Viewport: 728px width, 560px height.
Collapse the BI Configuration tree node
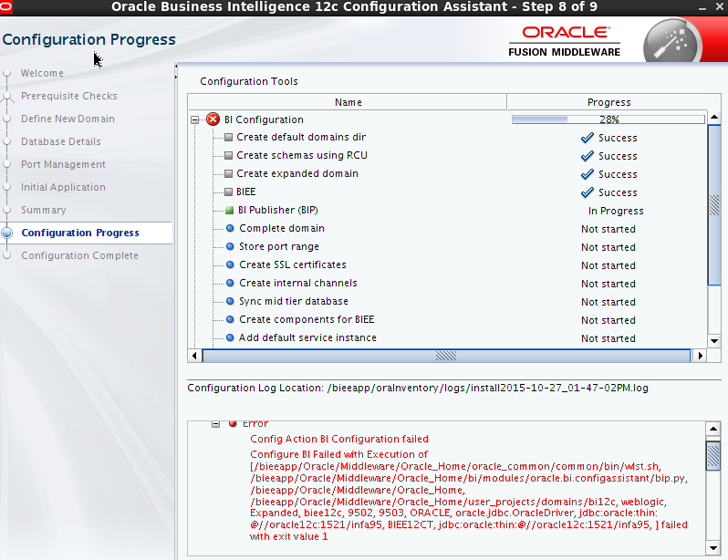click(195, 119)
